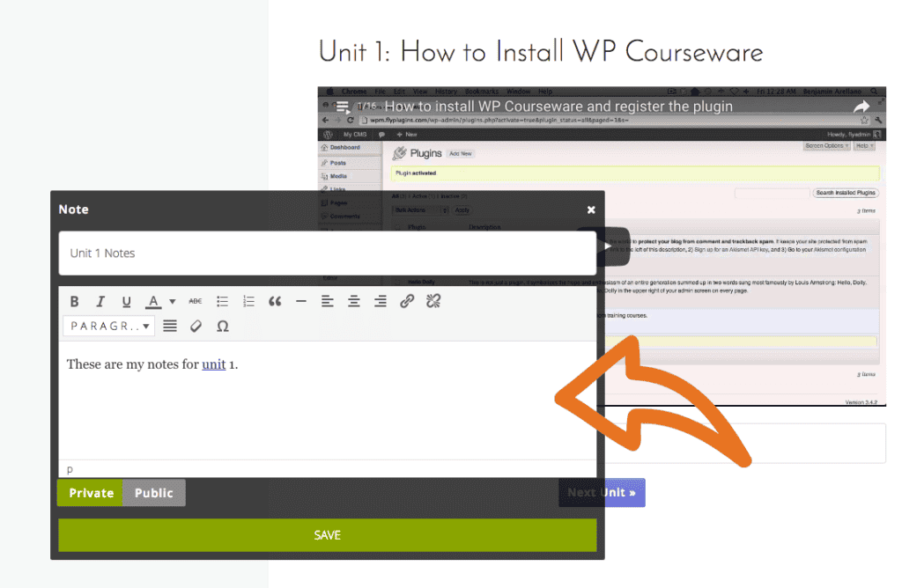This screenshot has width=902, height=588.
Task: Insert or edit a link
Action: 407,301
